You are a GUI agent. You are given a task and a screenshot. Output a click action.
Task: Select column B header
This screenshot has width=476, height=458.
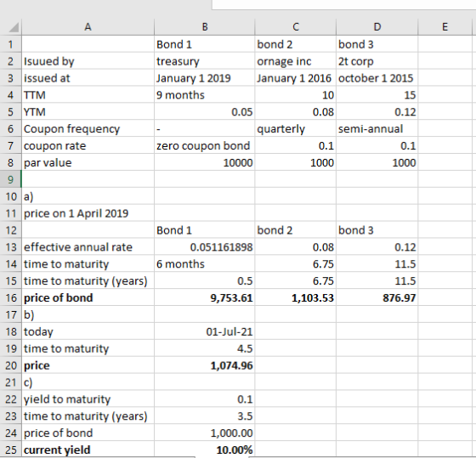point(205,27)
